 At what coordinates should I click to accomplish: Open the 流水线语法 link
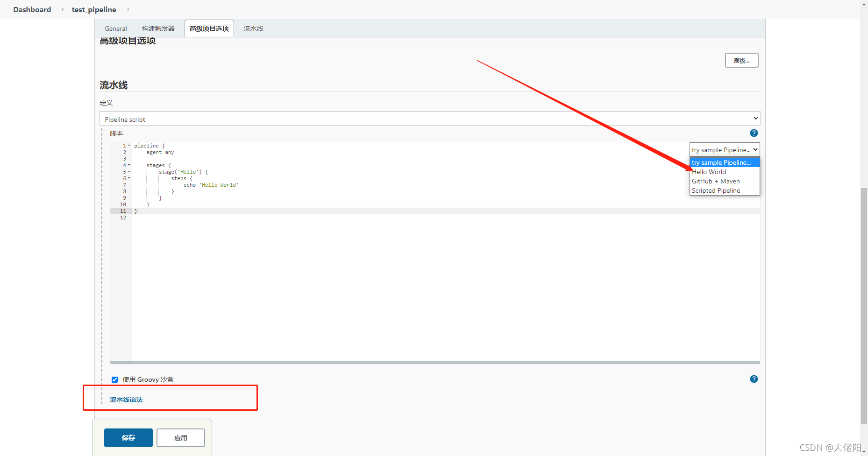coord(126,400)
